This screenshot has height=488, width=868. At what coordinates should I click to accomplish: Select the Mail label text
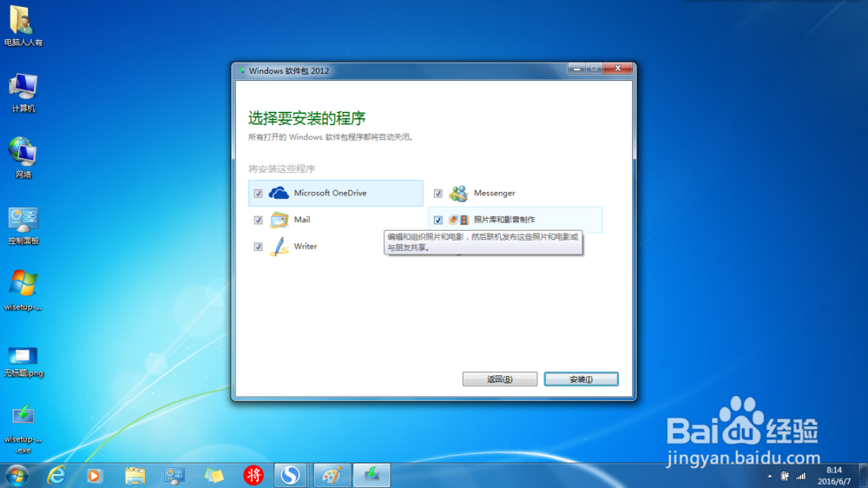(x=302, y=220)
